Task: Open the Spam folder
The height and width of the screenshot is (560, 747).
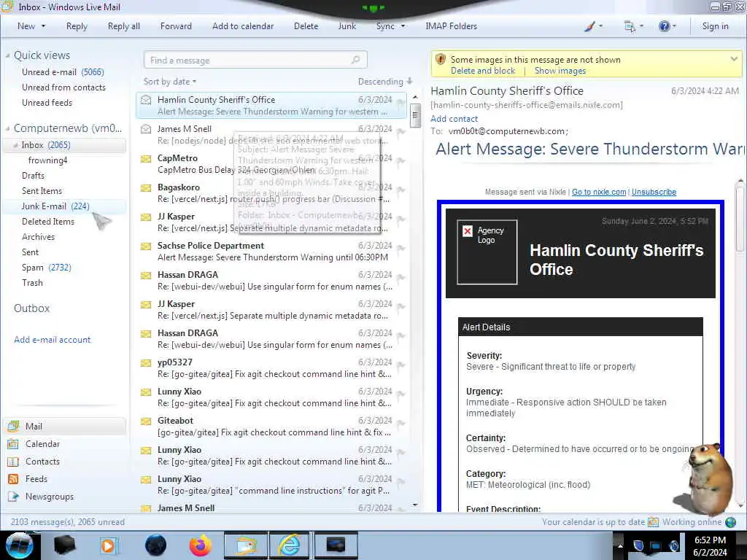Action: point(46,268)
